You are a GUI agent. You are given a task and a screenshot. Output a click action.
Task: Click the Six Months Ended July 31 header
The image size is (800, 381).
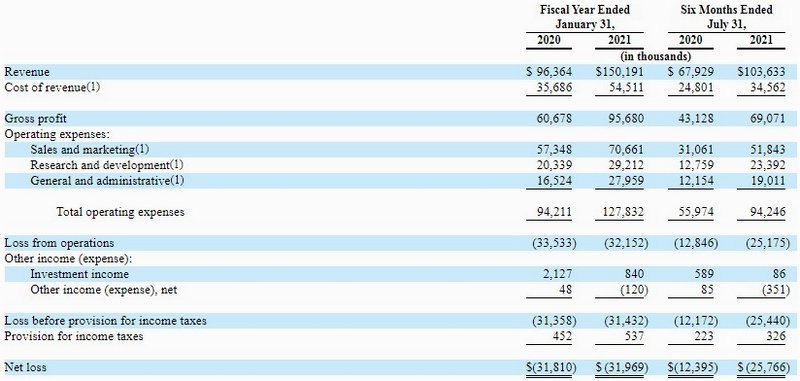pyautogui.click(x=727, y=17)
